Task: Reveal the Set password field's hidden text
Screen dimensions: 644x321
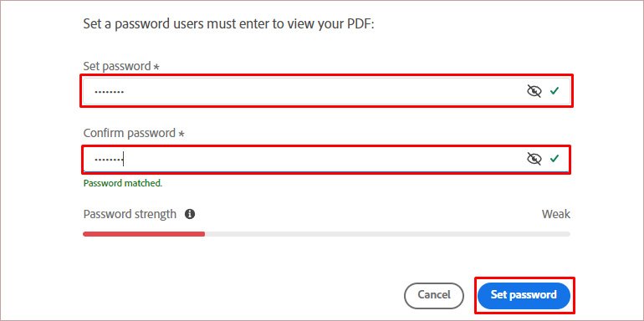Action: pos(534,91)
